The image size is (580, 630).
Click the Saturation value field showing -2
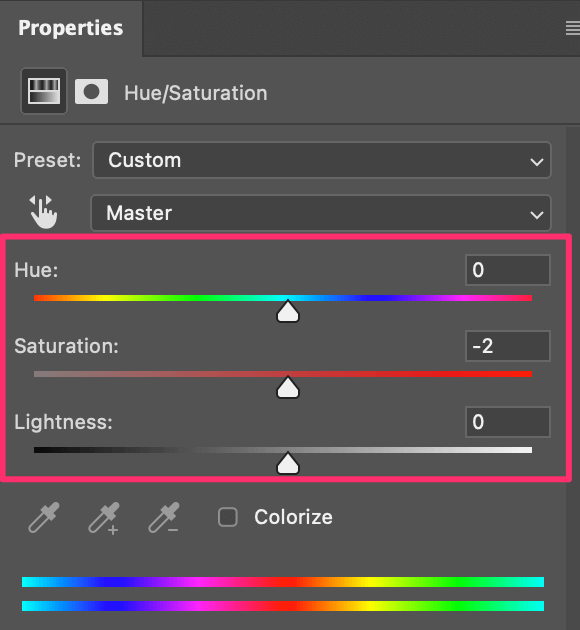pyautogui.click(x=508, y=346)
